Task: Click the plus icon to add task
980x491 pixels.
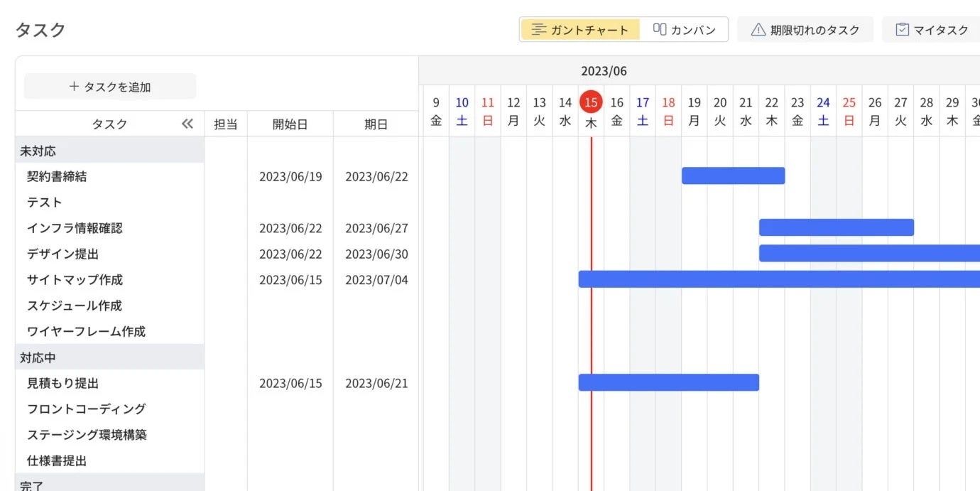Action: point(74,87)
